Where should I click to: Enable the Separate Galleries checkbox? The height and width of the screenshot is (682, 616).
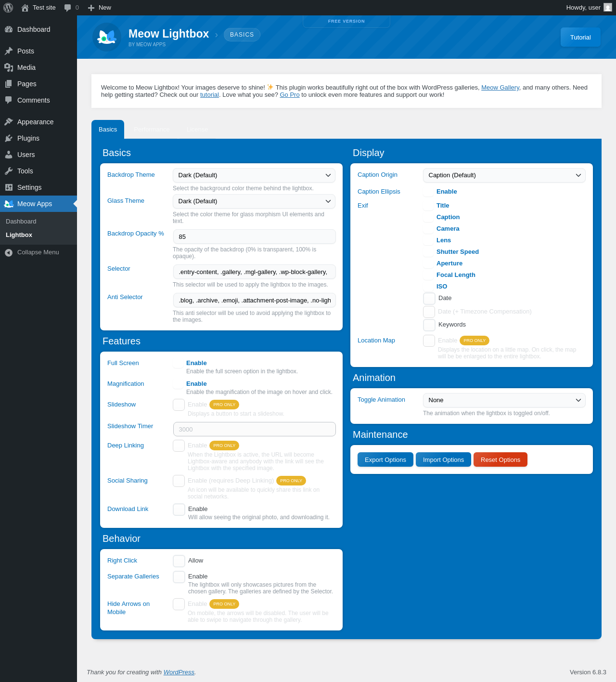coord(179,577)
